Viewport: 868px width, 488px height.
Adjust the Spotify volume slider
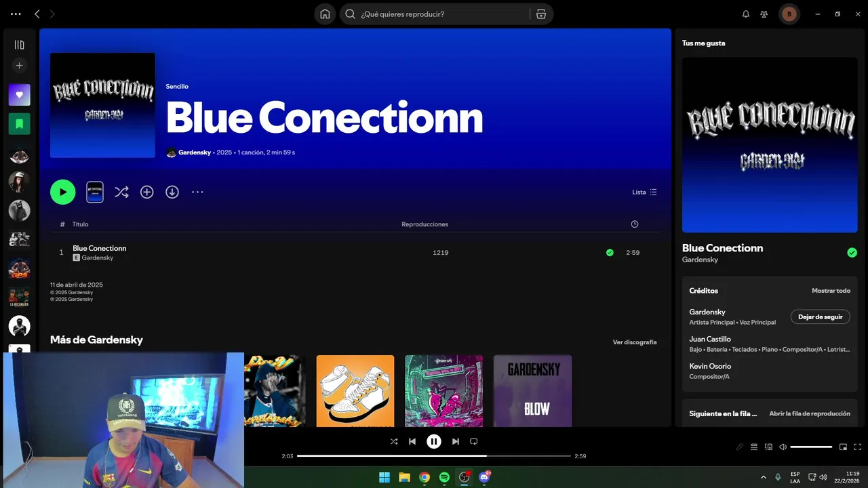pos(811,447)
